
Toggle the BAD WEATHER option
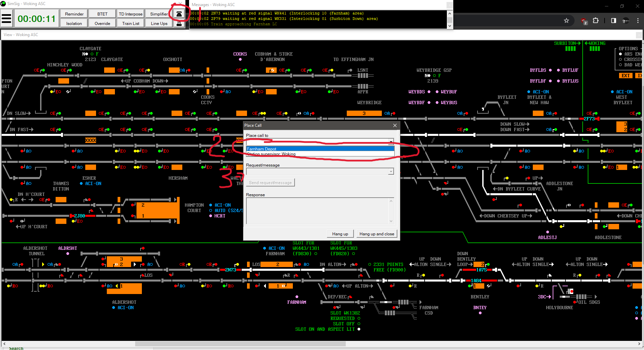click(620, 65)
